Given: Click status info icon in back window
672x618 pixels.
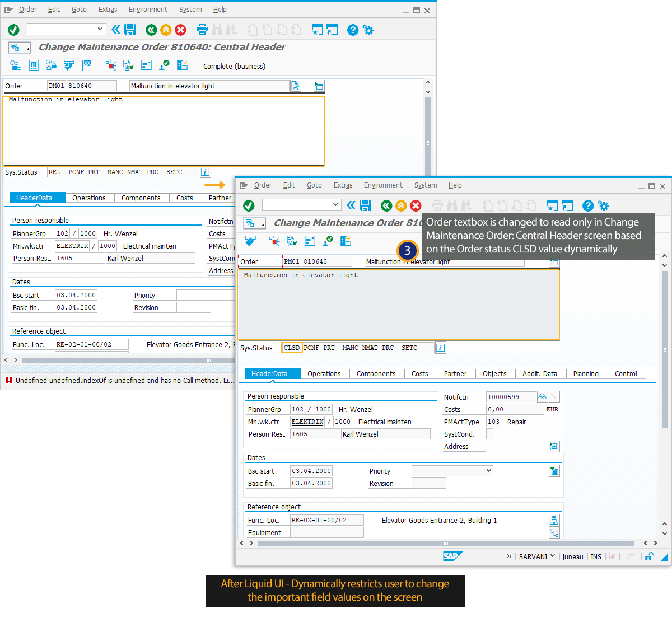Looking at the screenshot, I should 206,172.
